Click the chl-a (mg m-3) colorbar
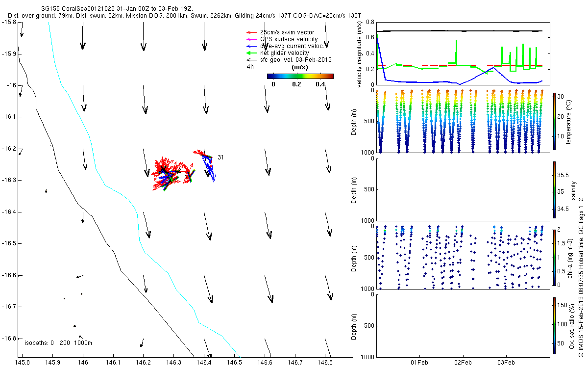The height and width of the screenshot is (368, 588). (554, 257)
